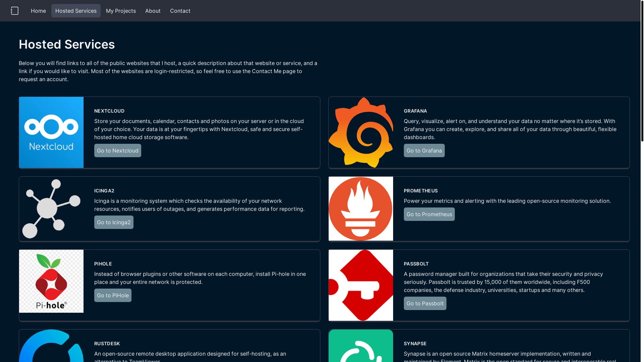
Task: Click the RustDesk remote desktop description
Action: coord(190,356)
